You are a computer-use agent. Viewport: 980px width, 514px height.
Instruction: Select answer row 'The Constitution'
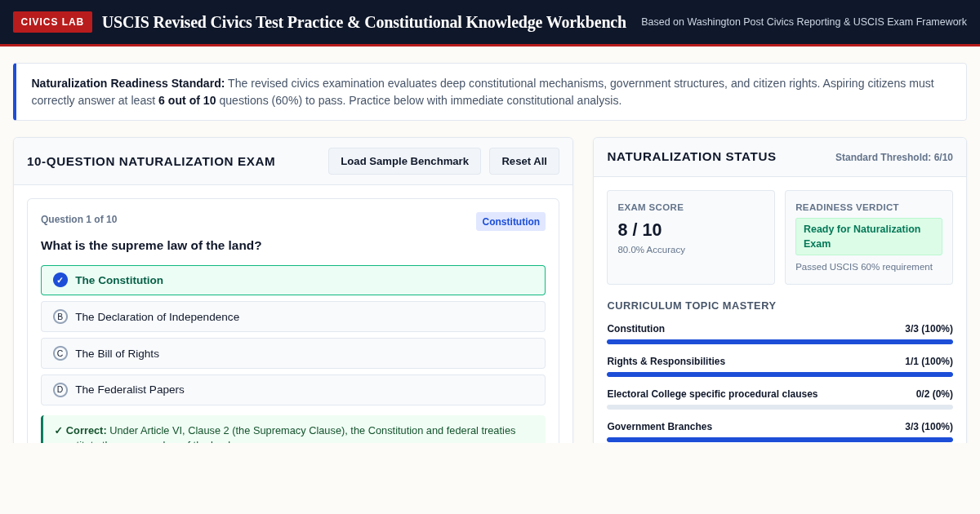[293, 280]
